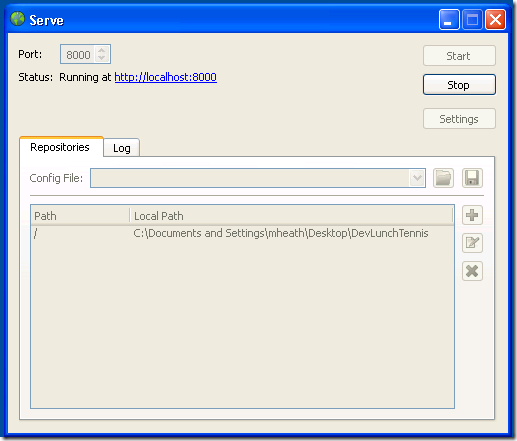Image resolution: width=517 pixels, height=441 pixels.
Task: Remove repository with the X icon
Action: (x=472, y=271)
